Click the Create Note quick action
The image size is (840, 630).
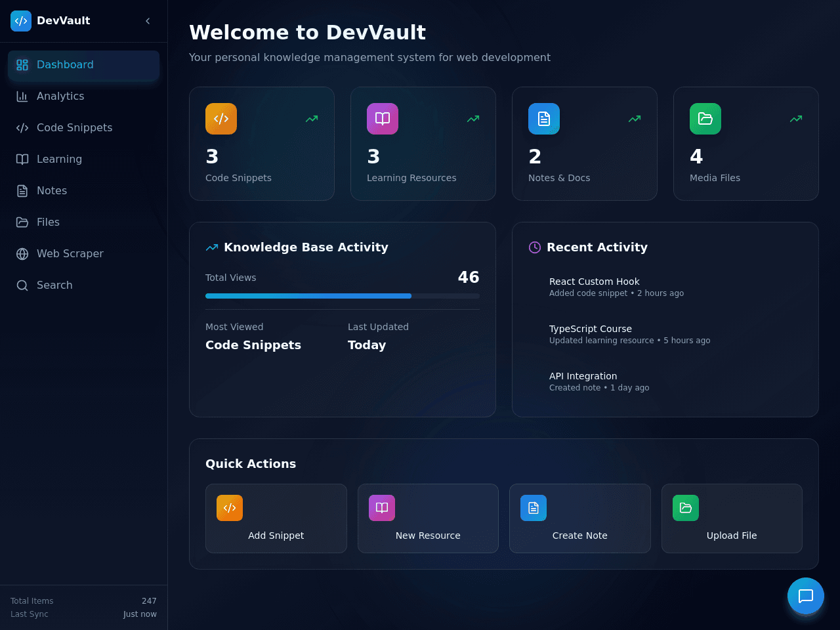click(x=580, y=518)
